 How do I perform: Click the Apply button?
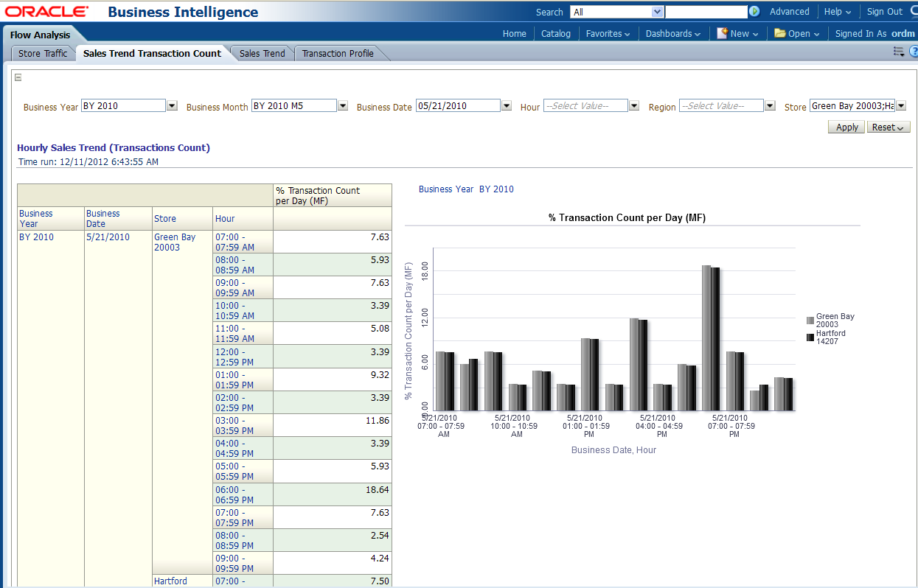click(846, 127)
